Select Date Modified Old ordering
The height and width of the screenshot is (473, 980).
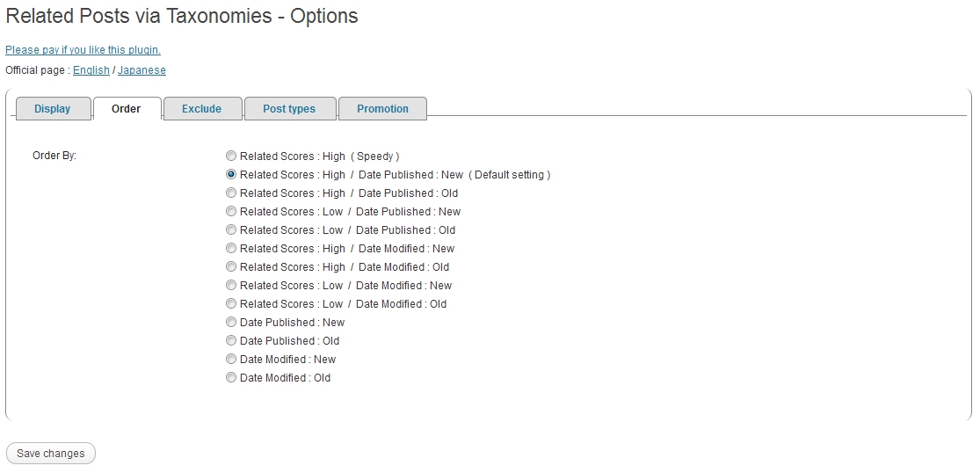[x=231, y=378]
